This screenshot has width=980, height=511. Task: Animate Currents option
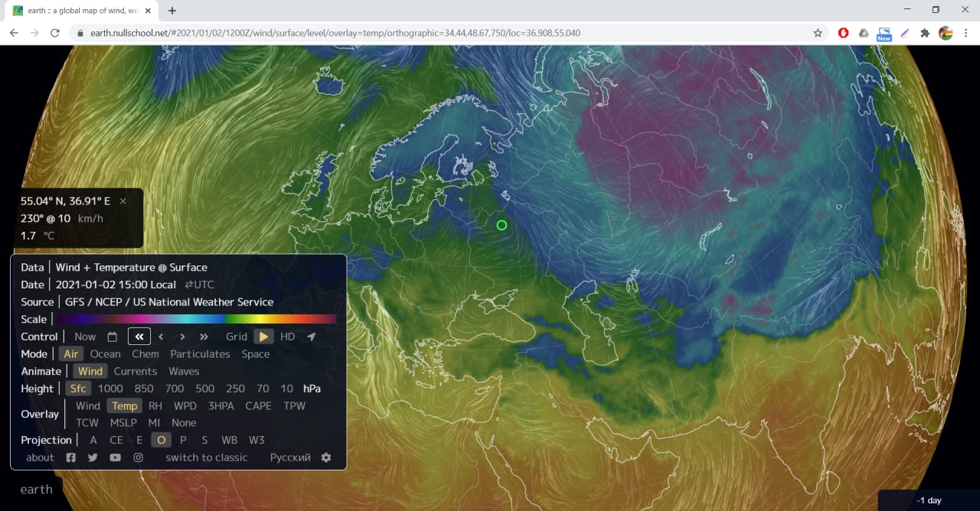pyautogui.click(x=136, y=372)
